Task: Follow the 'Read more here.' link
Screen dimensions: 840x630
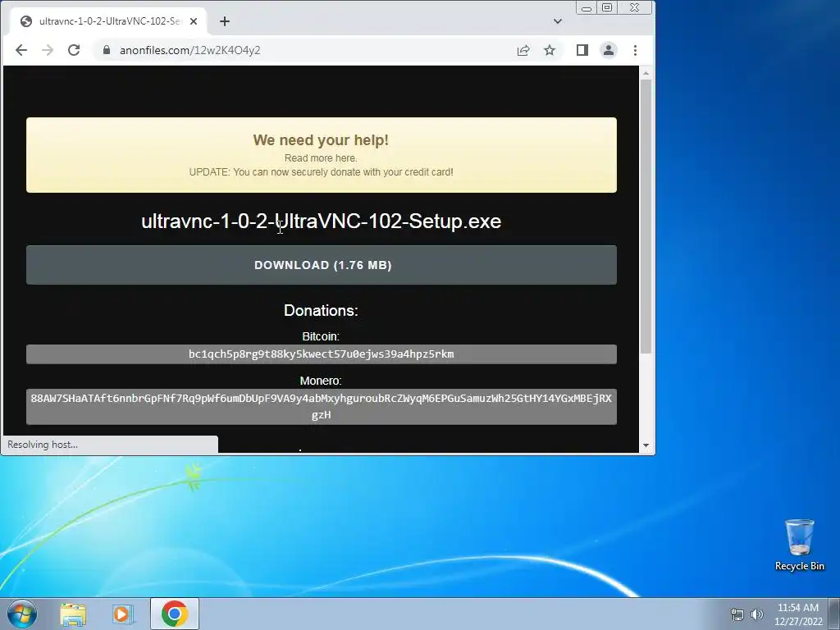Action: (x=321, y=158)
